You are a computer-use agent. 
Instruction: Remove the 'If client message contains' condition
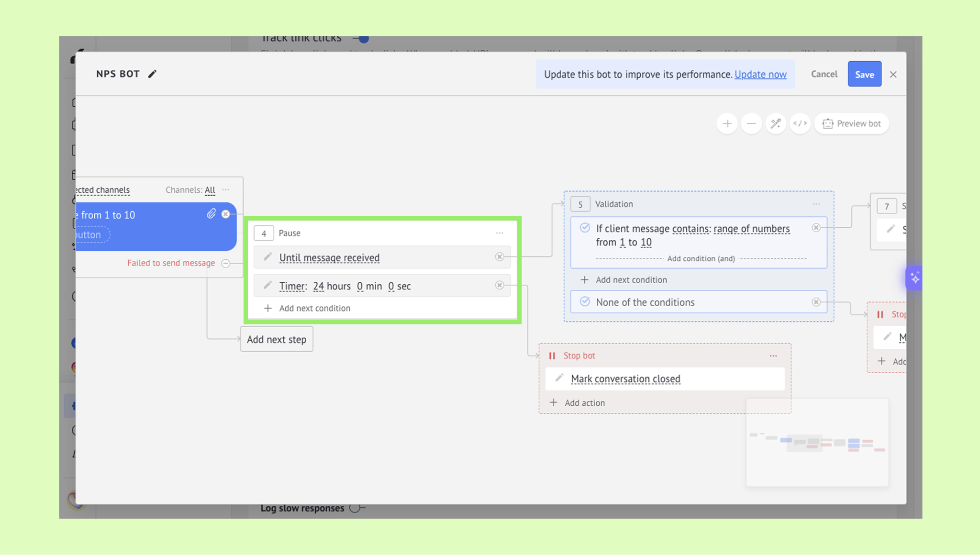816,228
